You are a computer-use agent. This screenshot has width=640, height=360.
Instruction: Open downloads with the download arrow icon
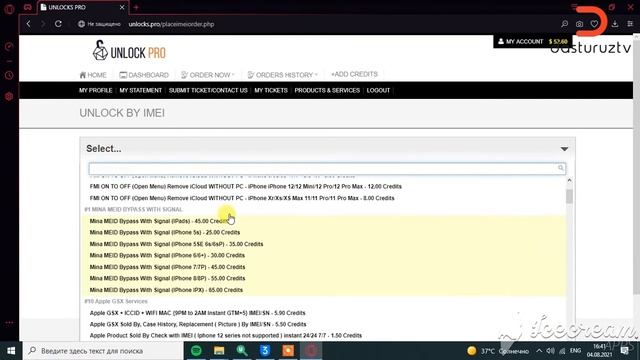(x=615, y=24)
